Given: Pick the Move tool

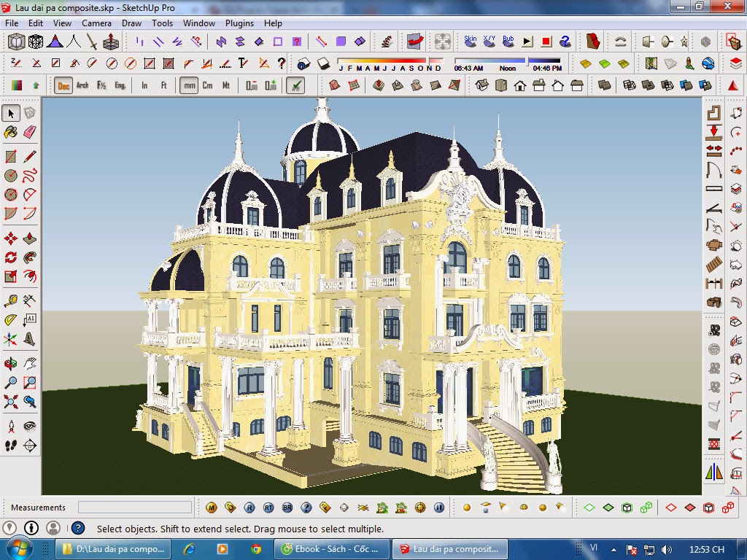Looking at the screenshot, I should (x=11, y=238).
